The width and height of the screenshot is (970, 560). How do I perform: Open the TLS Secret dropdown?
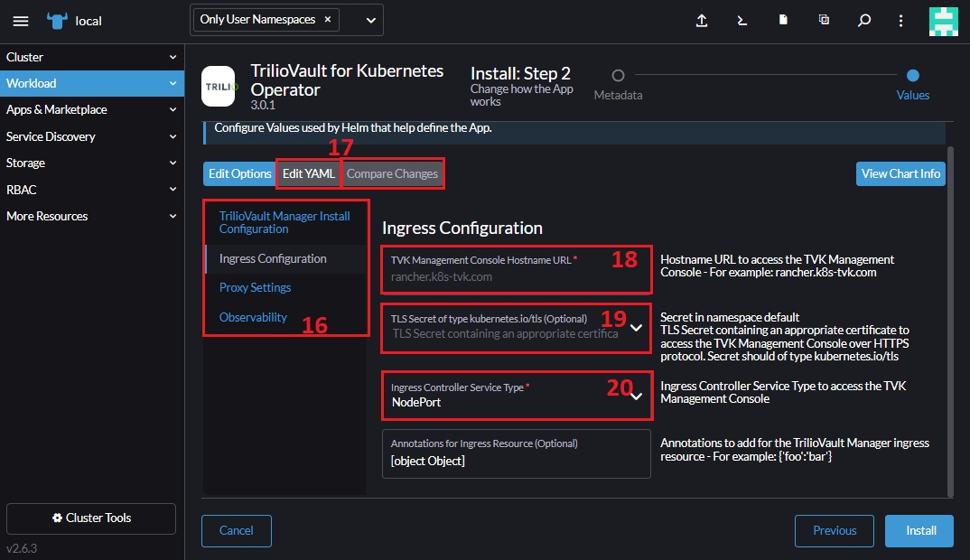[x=636, y=327]
